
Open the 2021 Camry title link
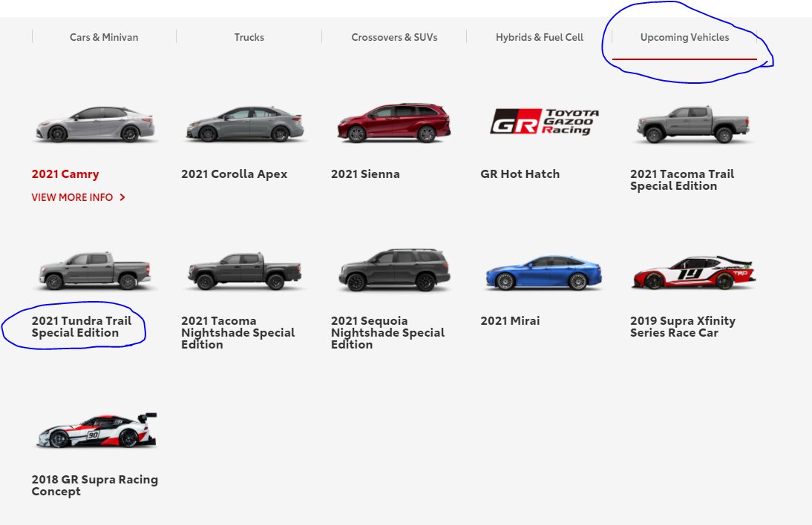[65, 174]
